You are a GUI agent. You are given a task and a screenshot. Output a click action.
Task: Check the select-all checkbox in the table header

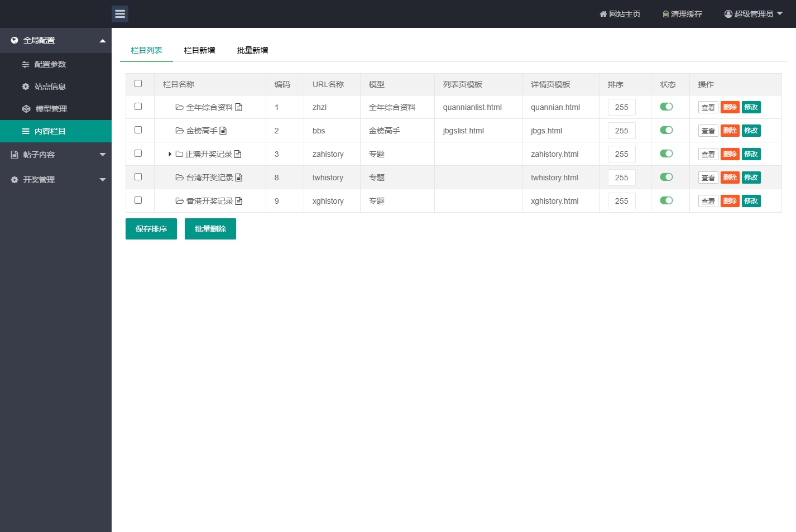point(138,84)
